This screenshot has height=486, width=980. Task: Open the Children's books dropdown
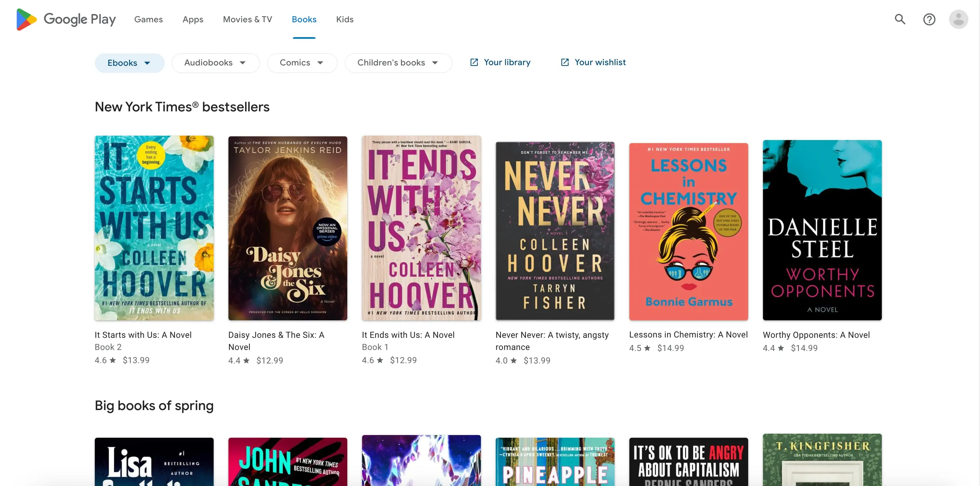pos(398,63)
